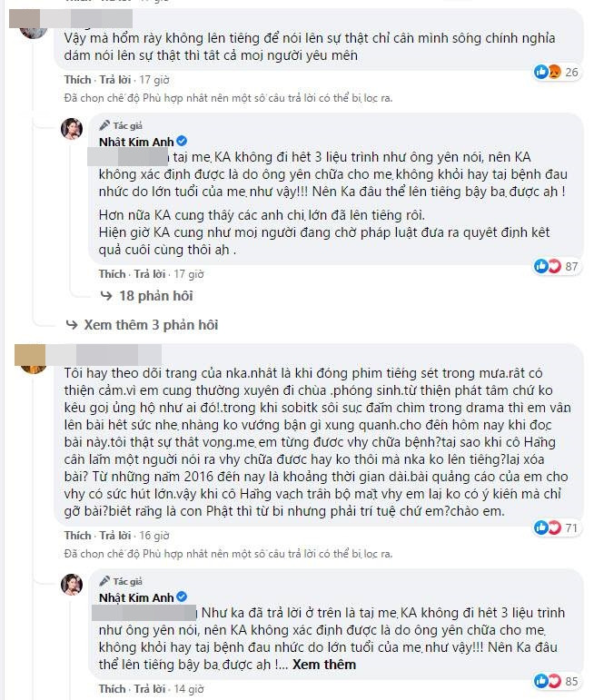Open Nhật Kim Anh profile from first reply name
The image size is (594, 700).
click(136, 142)
